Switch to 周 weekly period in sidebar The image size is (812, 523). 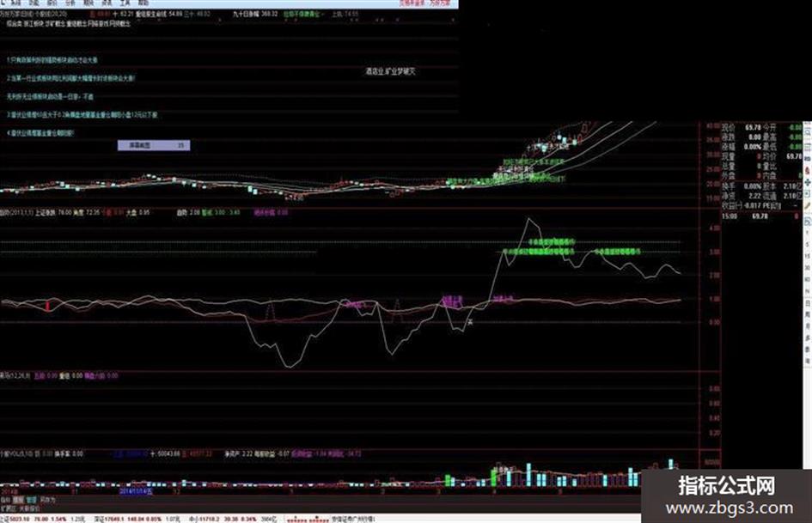(808, 314)
